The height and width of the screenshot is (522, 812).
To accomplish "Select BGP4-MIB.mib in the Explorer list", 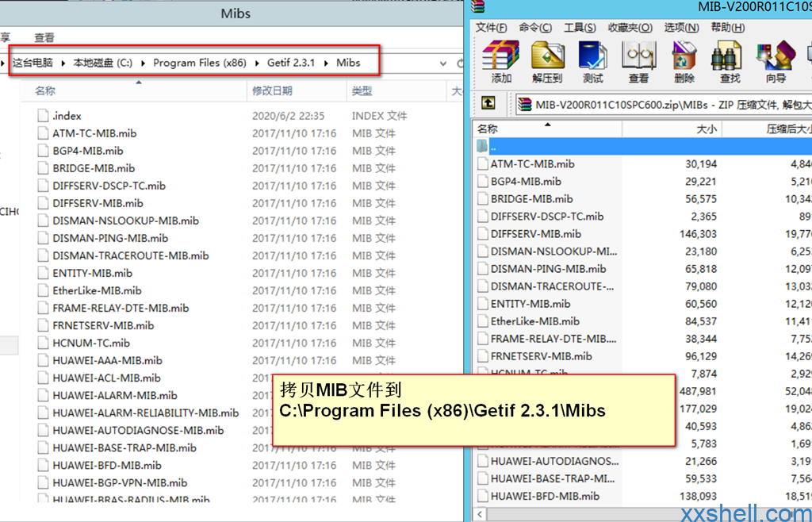I will [x=87, y=151].
